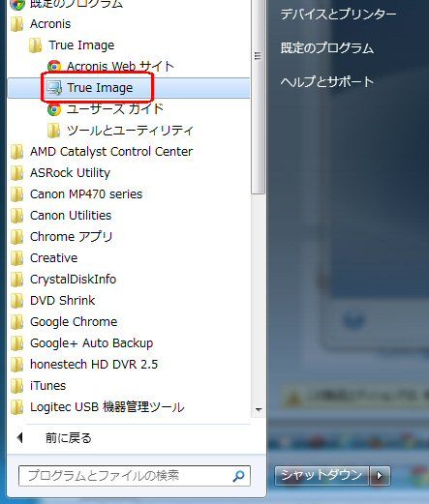Expand CrystalDiskInfo folder label
The width and height of the screenshot is (429, 504).
click(73, 280)
